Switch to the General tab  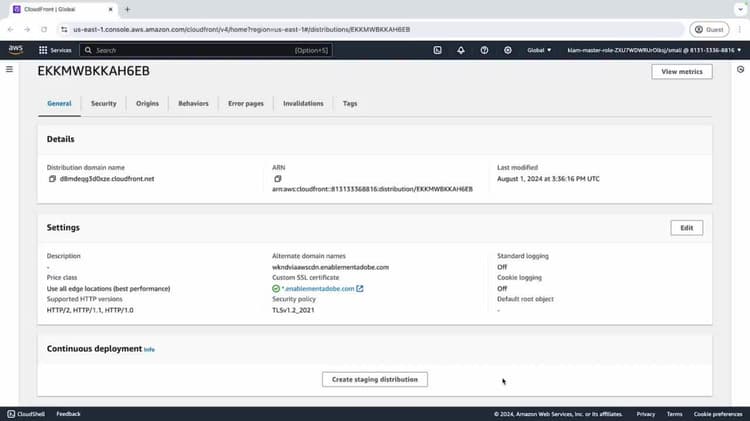click(x=59, y=103)
